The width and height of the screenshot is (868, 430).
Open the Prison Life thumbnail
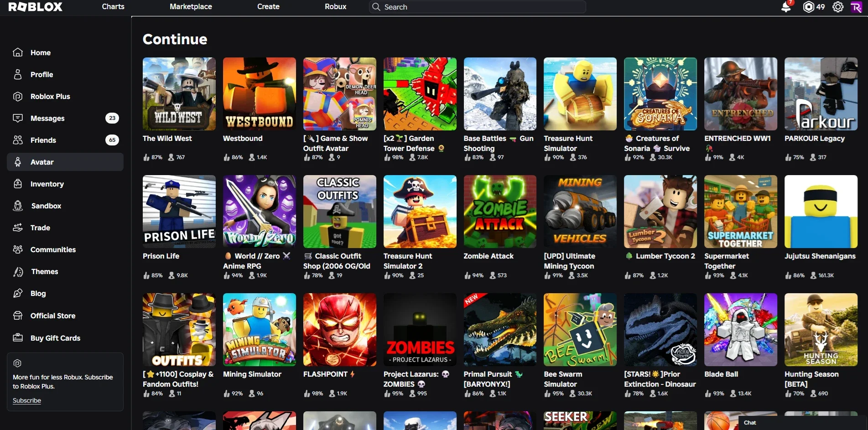[179, 212]
